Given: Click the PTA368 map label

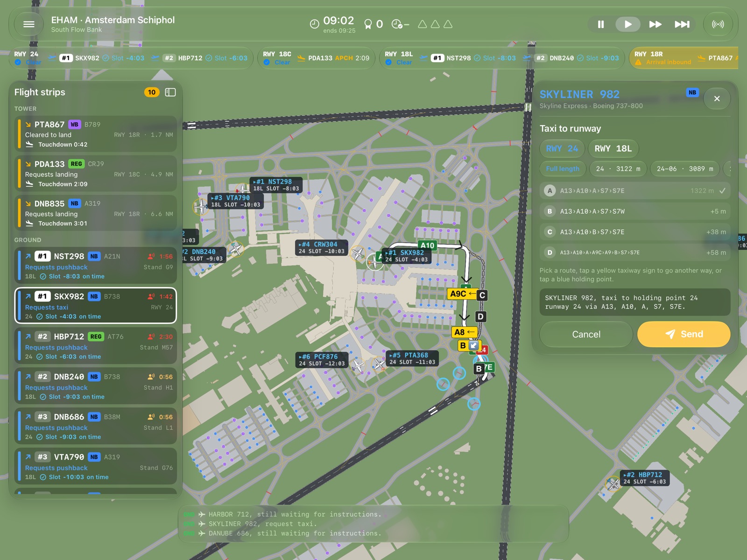Looking at the screenshot, I should (x=412, y=358).
